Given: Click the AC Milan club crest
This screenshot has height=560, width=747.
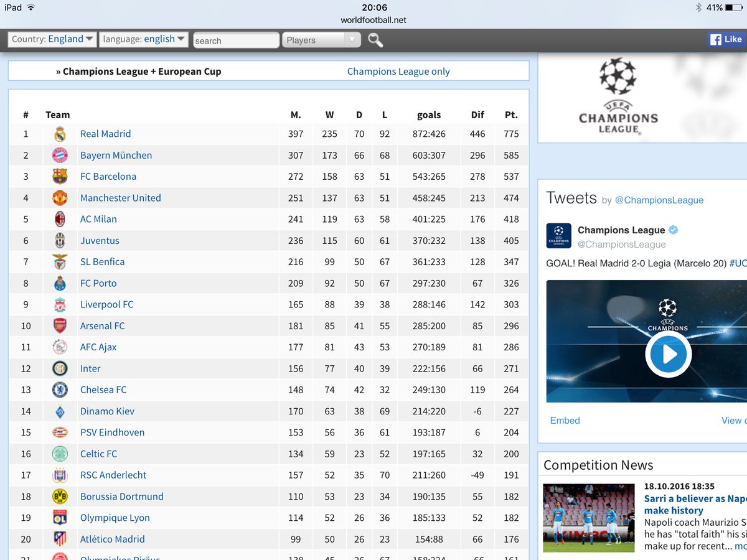Looking at the screenshot, I should click(x=60, y=219).
